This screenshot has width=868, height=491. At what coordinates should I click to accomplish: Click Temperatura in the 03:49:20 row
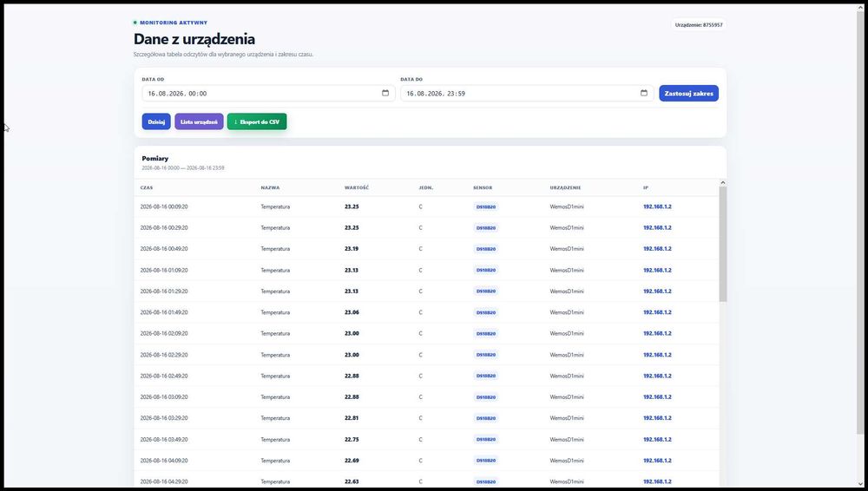coord(275,440)
